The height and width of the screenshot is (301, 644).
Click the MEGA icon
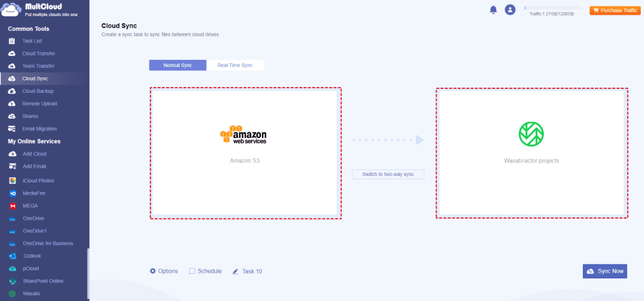pyautogui.click(x=13, y=206)
